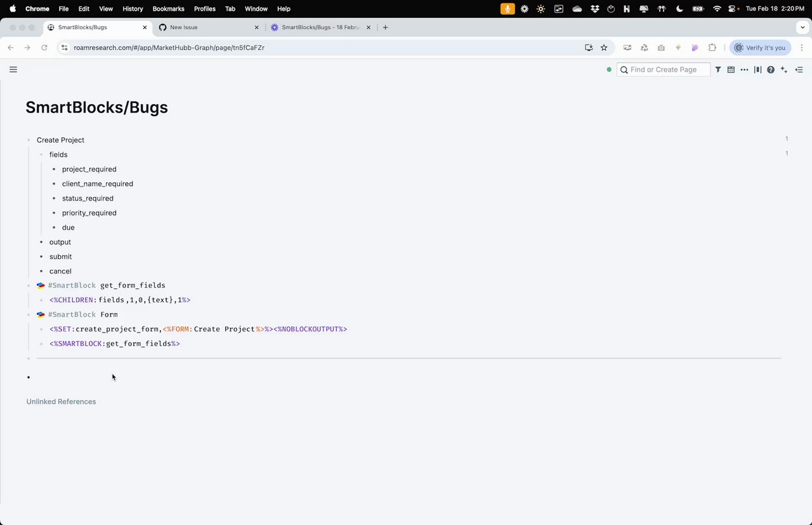Collapse the #SmartBlock get_form_fields bullet

(x=29, y=286)
